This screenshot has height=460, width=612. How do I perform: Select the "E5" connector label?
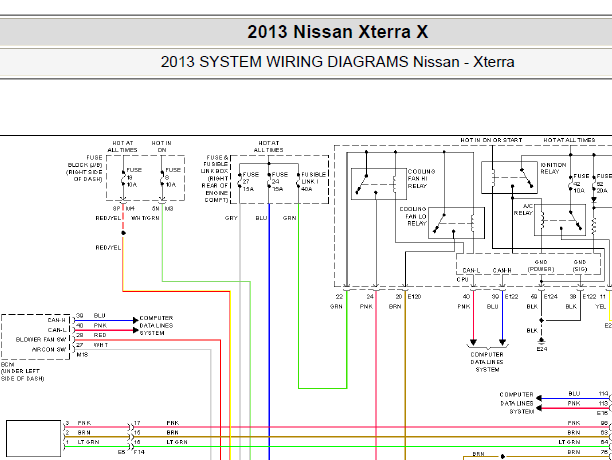[121, 452]
